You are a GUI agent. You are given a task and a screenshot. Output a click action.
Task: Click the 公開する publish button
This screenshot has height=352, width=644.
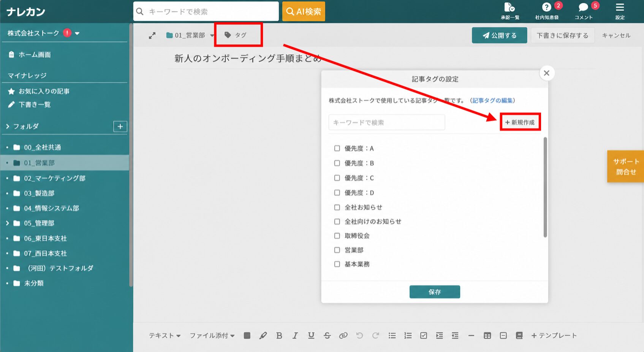(499, 35)
